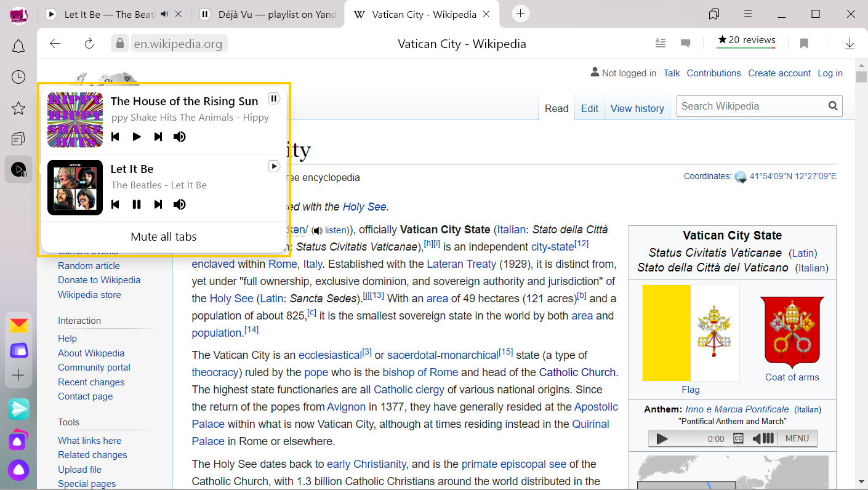Open downloads arrow icon

click(850, 43)
